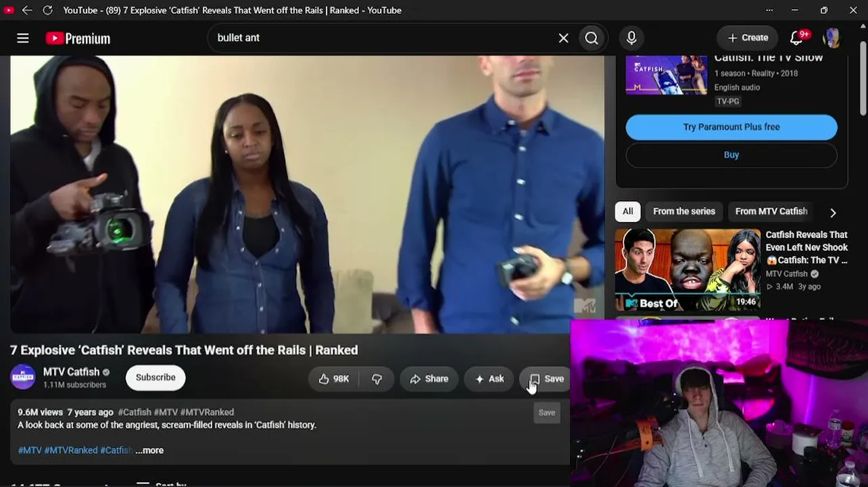Go back using the title bar arrow

(x=27, y=10)
